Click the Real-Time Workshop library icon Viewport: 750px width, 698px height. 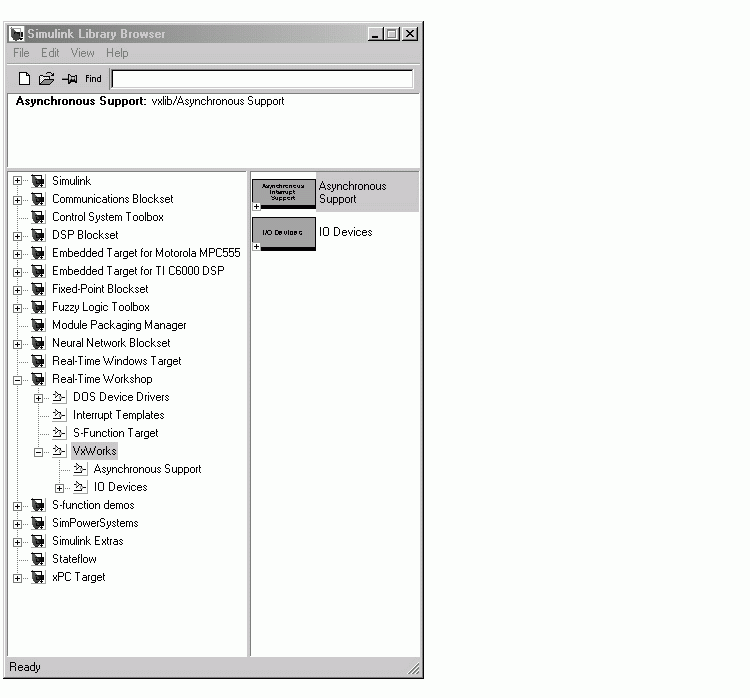[38, 379]
